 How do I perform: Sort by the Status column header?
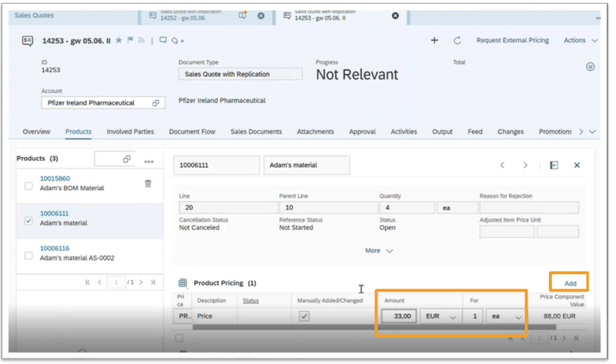pos(251,300)
